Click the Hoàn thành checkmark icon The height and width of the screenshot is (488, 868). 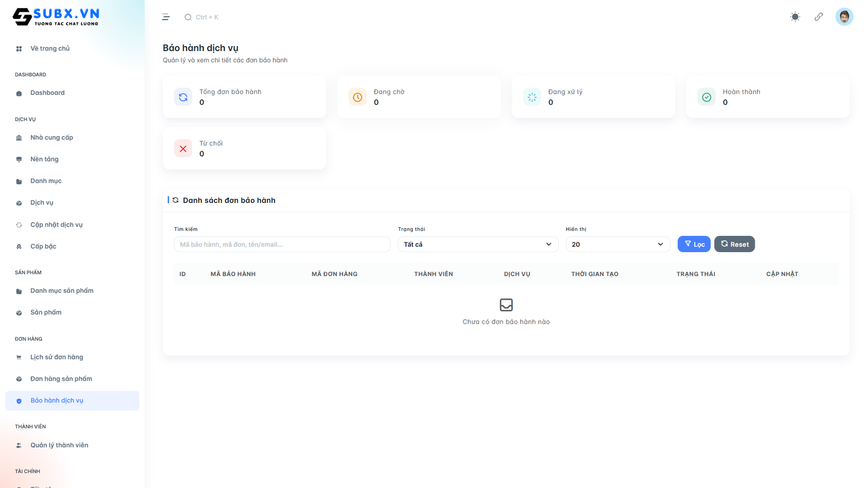[706, 97]
